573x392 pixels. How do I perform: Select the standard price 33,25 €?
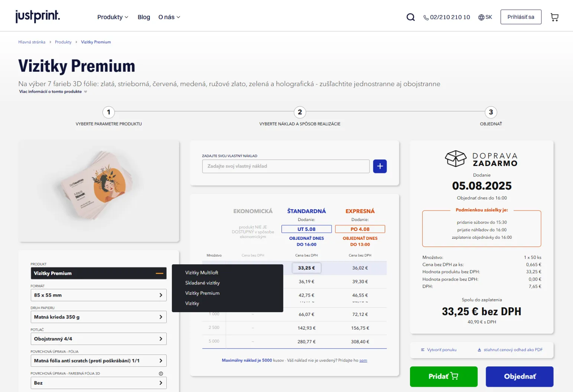point(306,268)
